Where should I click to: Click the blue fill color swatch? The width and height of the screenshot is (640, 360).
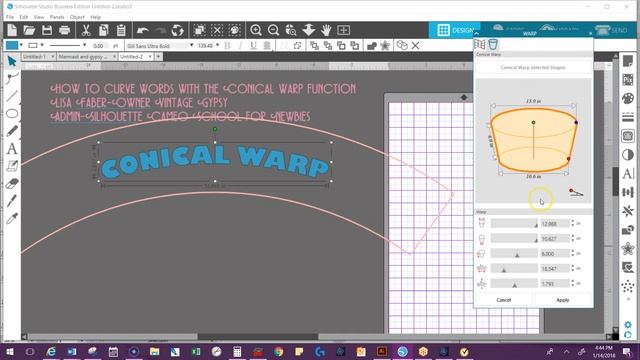click(x=12, y=45)
